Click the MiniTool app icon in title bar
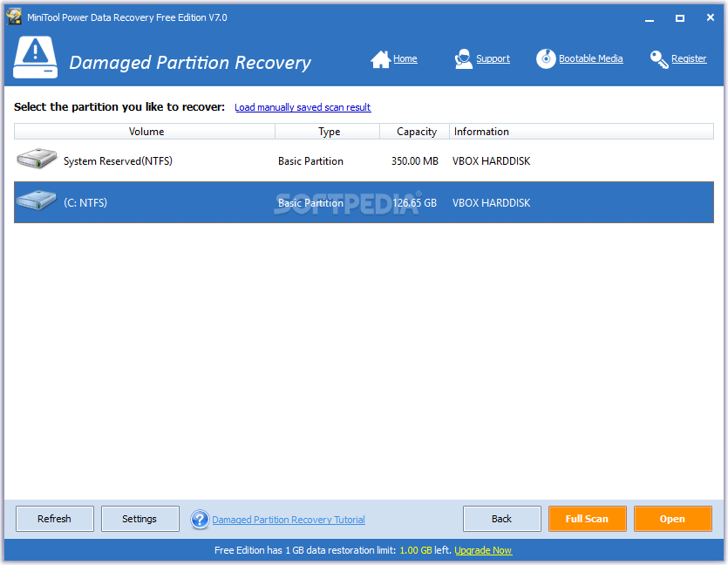The height and width of the screenshot is (565, 728). tap(14, 17)
